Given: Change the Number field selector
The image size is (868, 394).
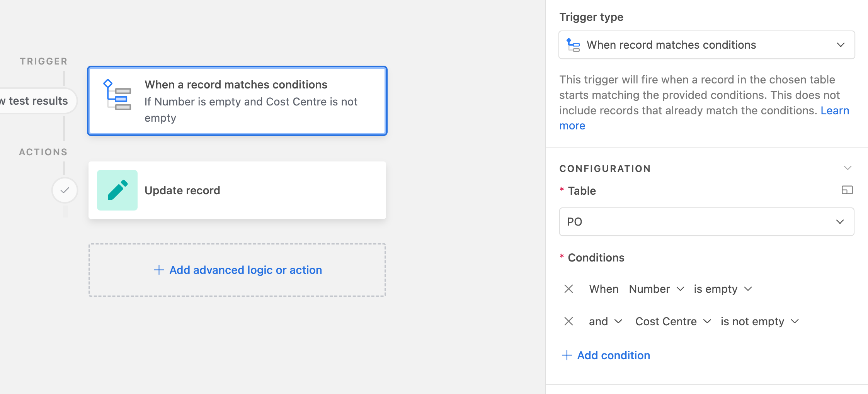Looking at the screenshot, I should click(x=657, y=289).
